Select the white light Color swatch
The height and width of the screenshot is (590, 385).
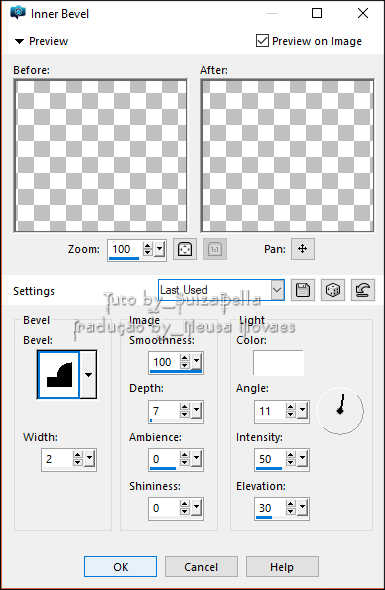point(278,363)
